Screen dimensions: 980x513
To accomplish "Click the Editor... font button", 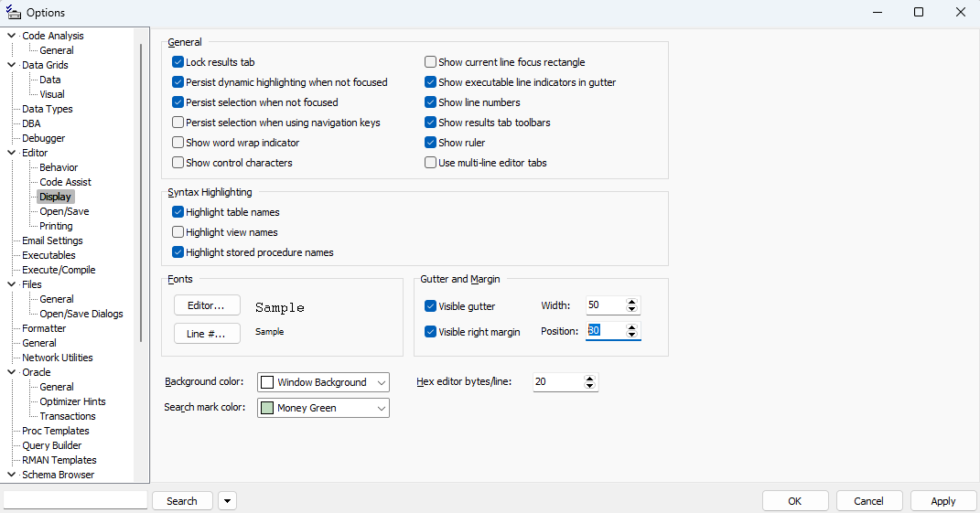I will [207, 305].
